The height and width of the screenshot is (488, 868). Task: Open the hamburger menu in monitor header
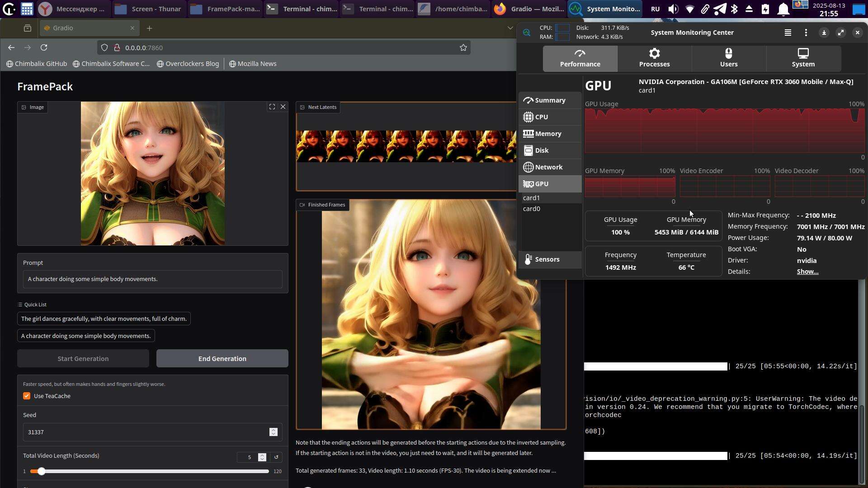coord(788,33)
